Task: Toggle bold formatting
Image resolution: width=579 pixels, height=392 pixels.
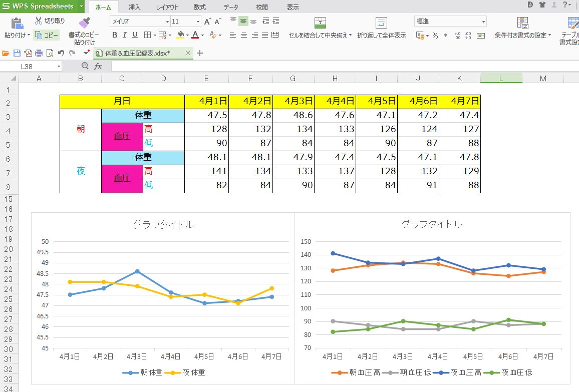Action: (115, 35)
